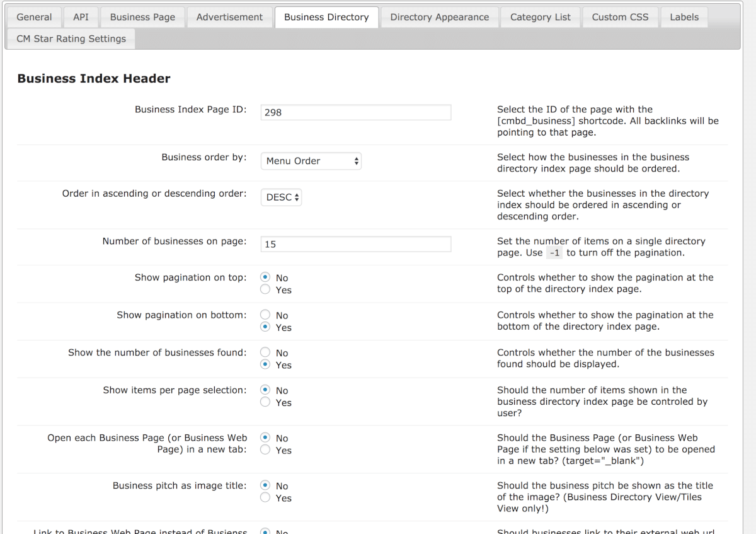Screen dimensions: 756x534
Task: Enable Yes for Show items per page selection
Action: pyautogui.click(x=265, y=402)
